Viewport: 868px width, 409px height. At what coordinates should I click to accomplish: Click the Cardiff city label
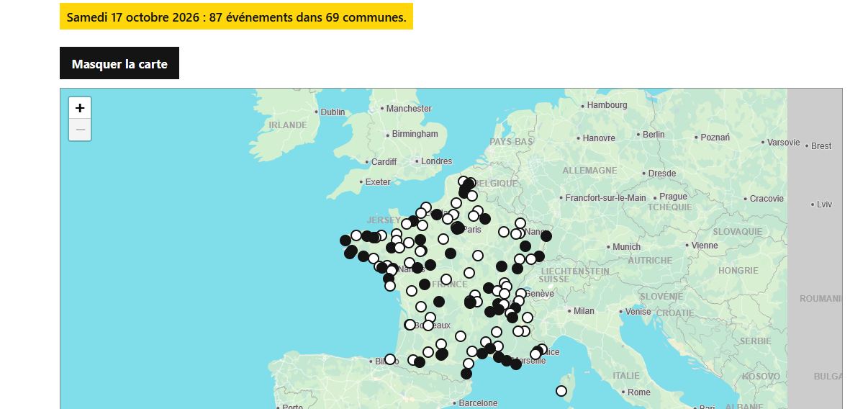pyautogui.click(x=384, y=162)
